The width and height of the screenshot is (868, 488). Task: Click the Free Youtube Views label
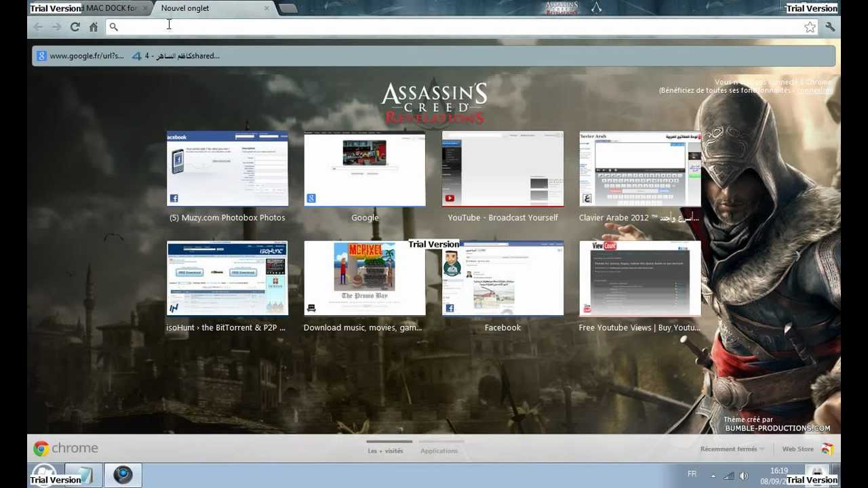(639, 327)
